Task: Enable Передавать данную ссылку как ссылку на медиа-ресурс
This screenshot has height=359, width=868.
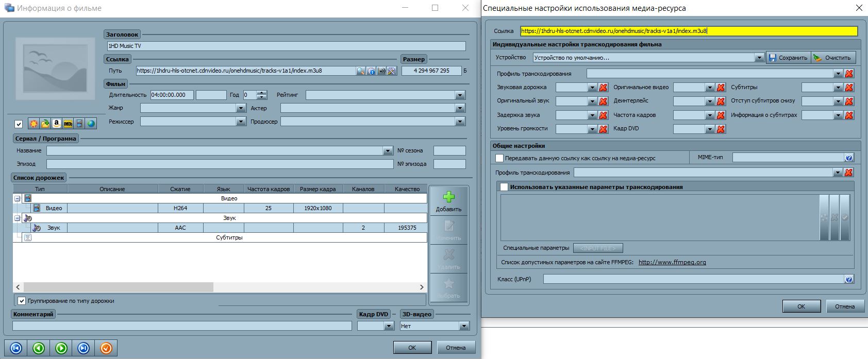Action: tap(499, 158)
